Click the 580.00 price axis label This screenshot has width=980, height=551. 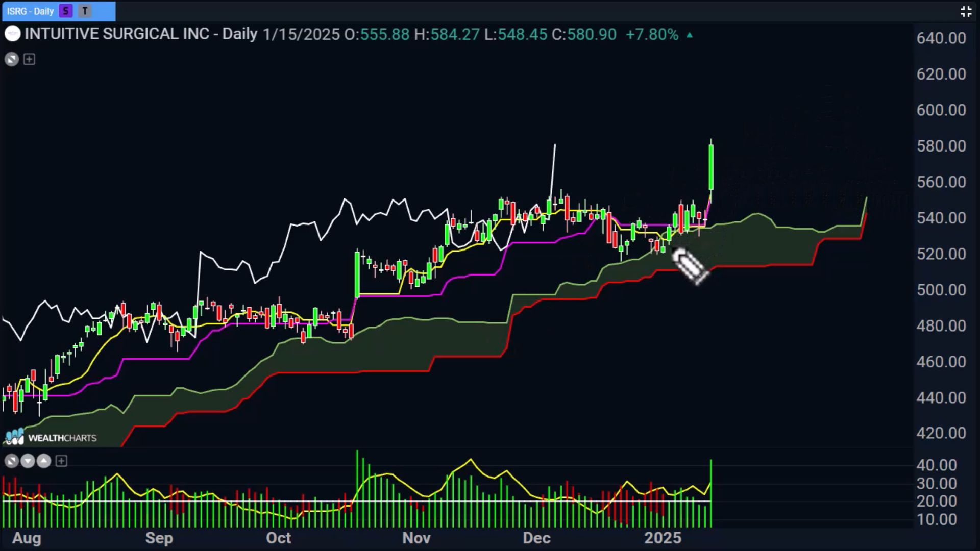click(x=941, y=146)
